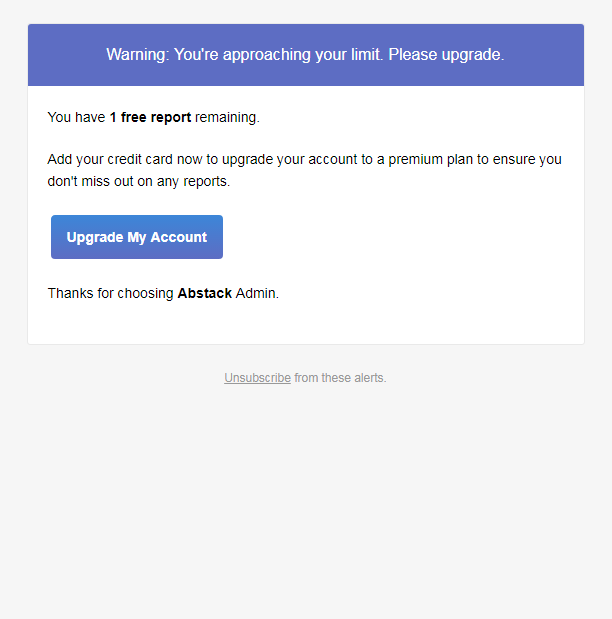Screen dimensions: 612x619
Task: Click the Upgrade My Account button
Action: 137,237
